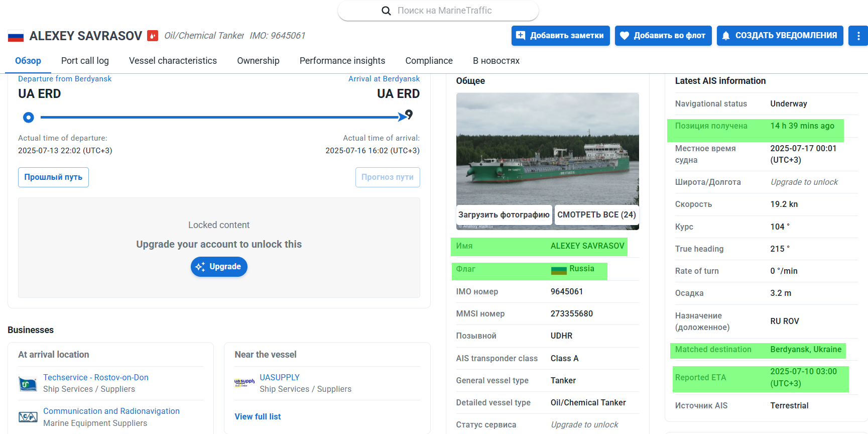Switch to the Port call log tab
Viewport: 868px width, 434px height.
(85, 61)
